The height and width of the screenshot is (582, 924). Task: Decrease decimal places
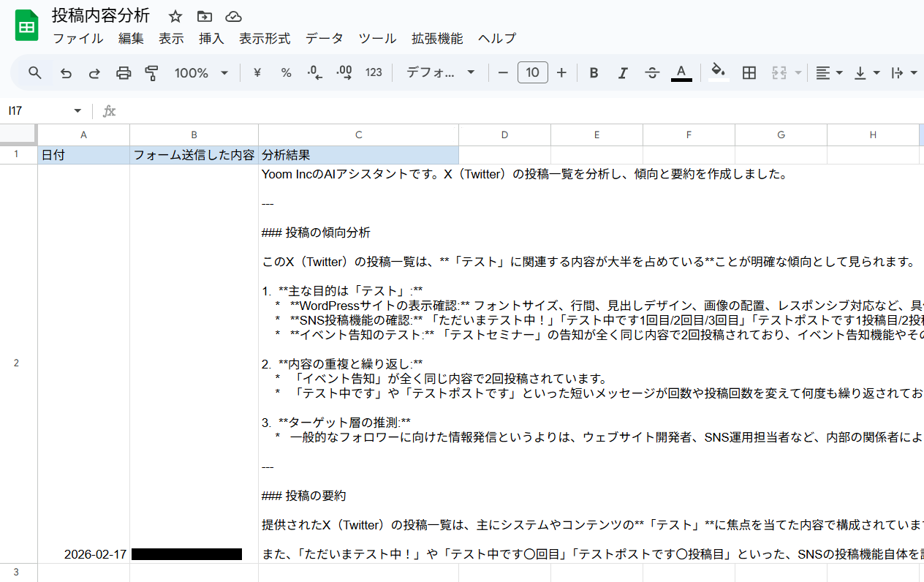[x=315, y=72]
